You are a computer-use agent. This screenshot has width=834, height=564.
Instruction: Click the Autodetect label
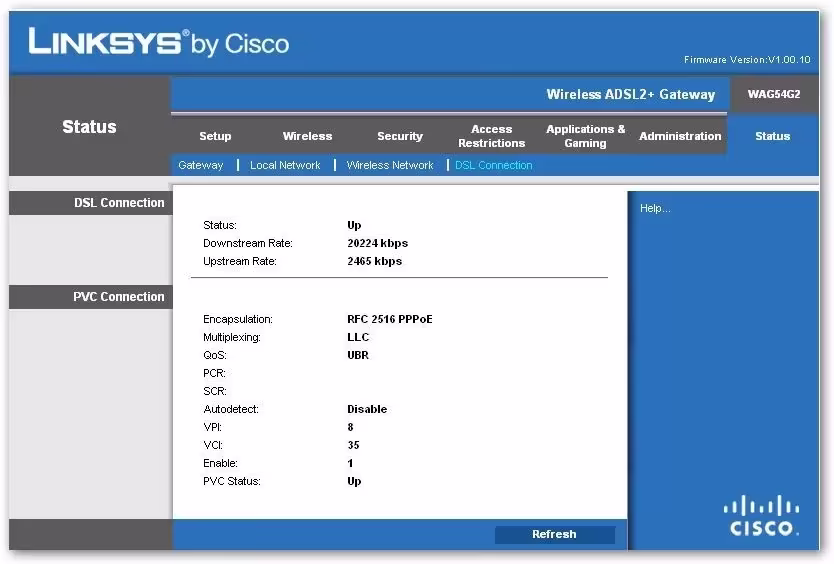[x=231, y=409]
